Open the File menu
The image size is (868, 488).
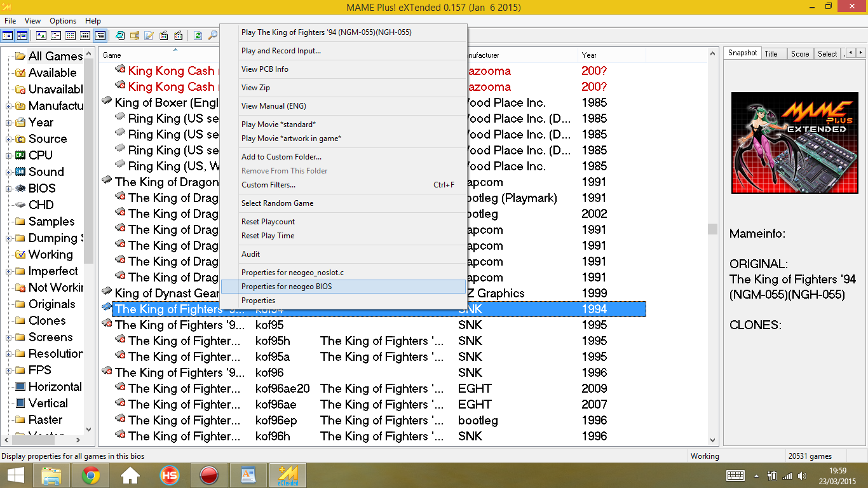coord(10,21)
